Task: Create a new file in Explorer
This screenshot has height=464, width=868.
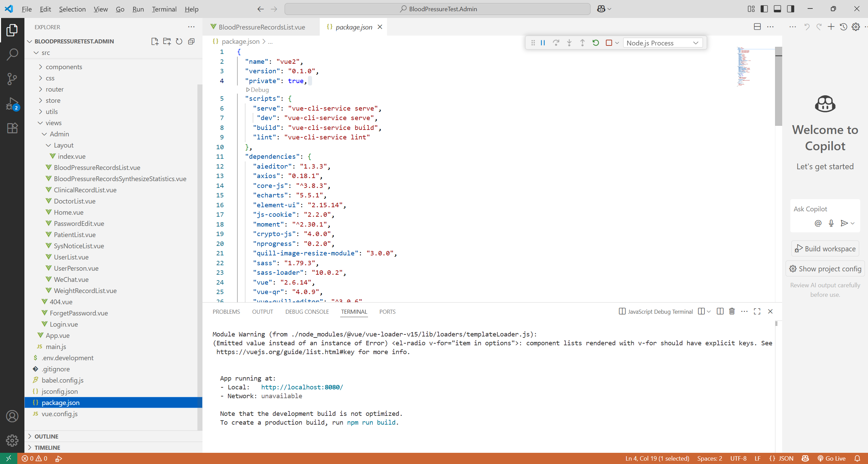Action: (x=155, y=41)
